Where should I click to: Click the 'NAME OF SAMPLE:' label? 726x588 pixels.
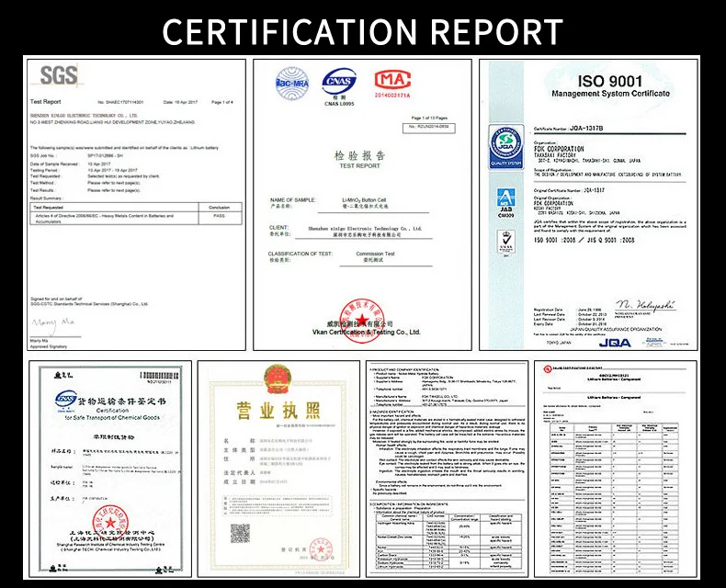(292, 200)
